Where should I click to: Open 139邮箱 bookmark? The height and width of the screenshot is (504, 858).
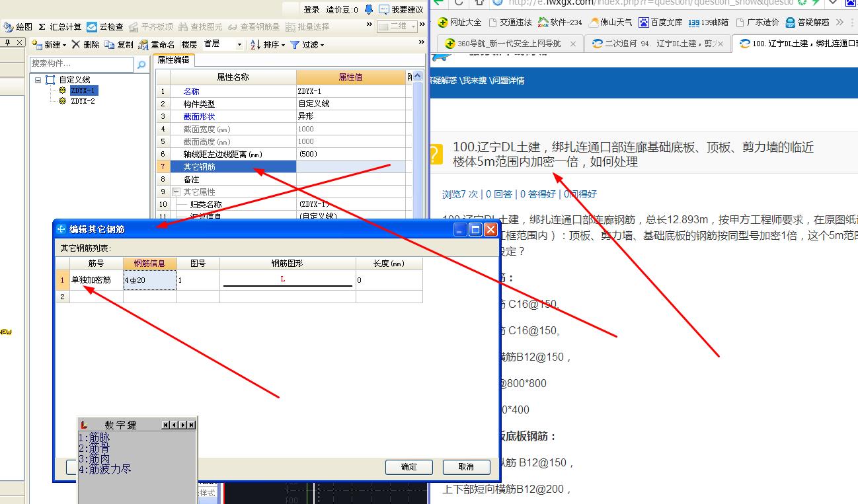click(708, 22)
